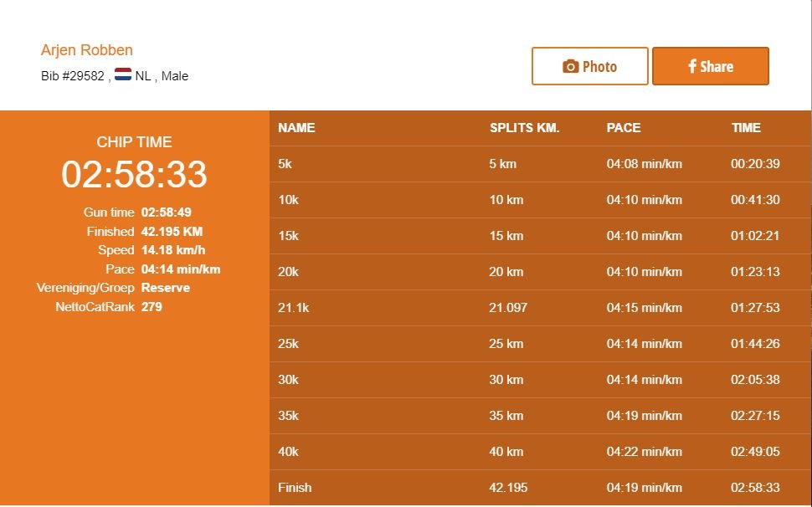Screen dimensions: 812x507
Task: Click the CHIP TIME value 02:58:33
Action: (x=134, y=176)
